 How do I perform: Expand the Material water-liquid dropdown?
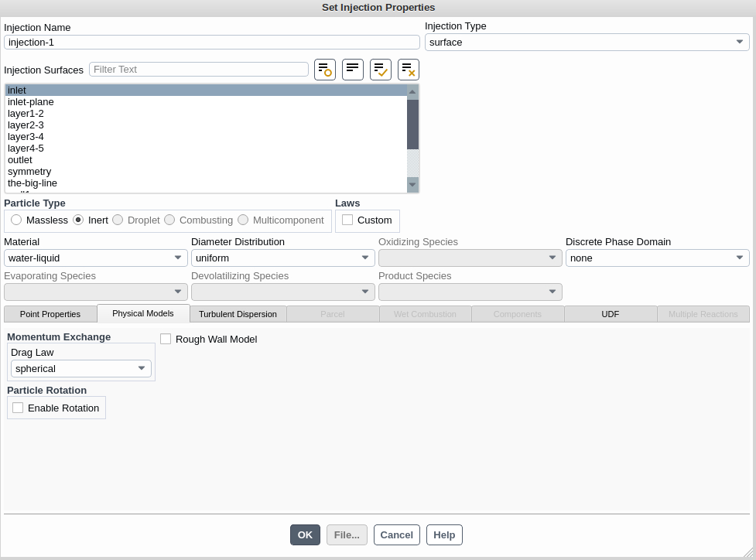pos(95,258)
